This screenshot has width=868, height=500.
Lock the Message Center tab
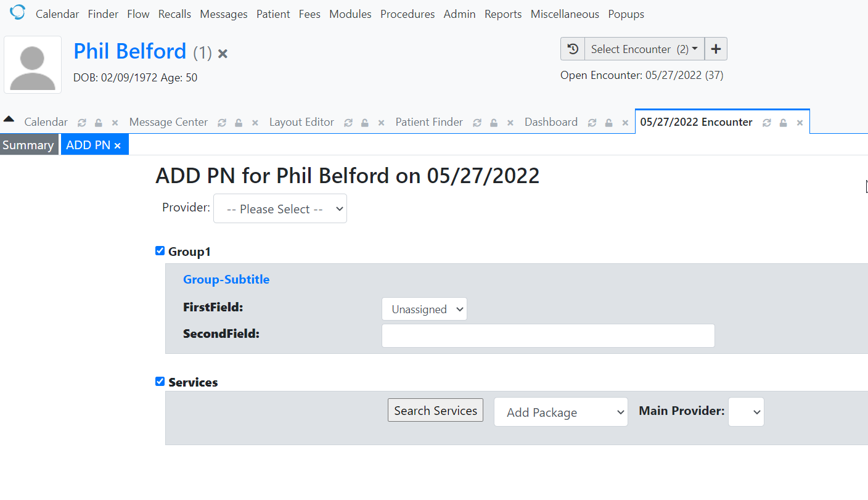pos(238,122)
